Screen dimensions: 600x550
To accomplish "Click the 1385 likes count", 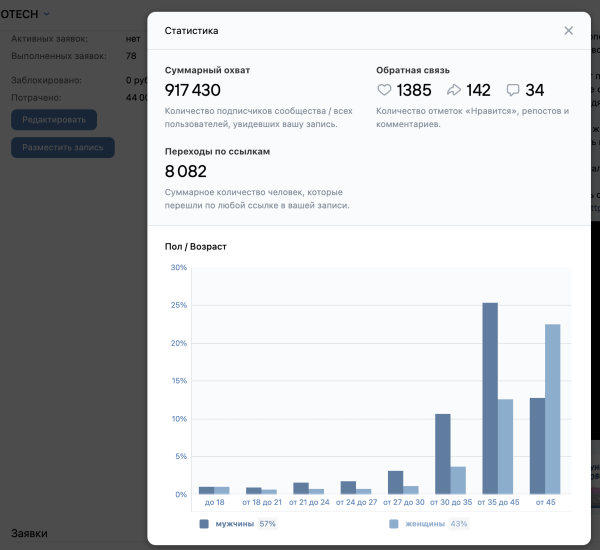I will (414, 90).
